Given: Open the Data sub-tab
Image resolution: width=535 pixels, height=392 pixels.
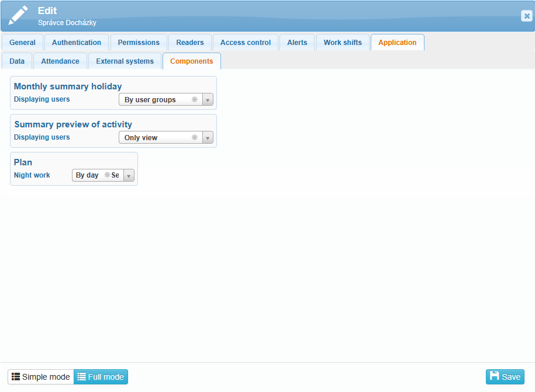Looking at the screenshot, I should [x=17, y=61].
